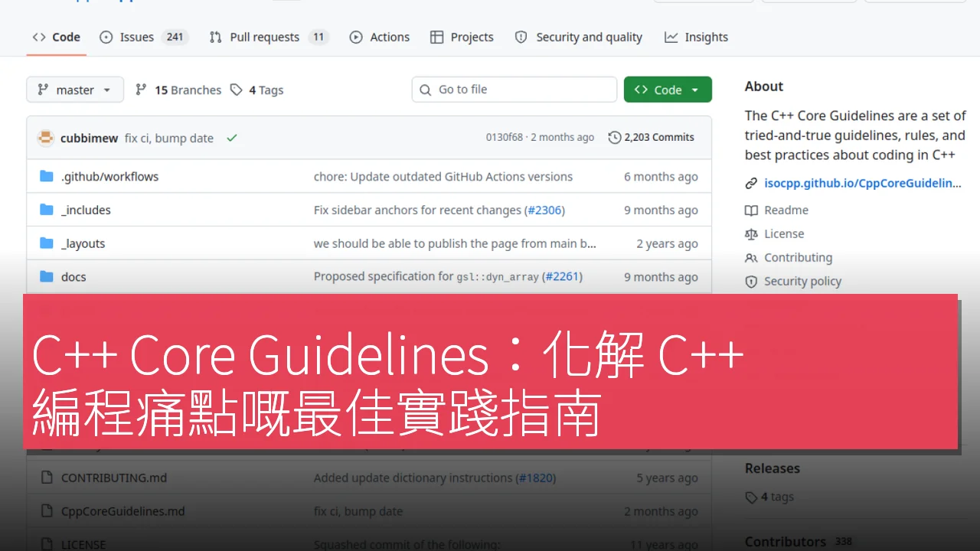This screenshot has height=551, width=980.
Task: Open isocpp.github.io website link
Action: [863, 183]
